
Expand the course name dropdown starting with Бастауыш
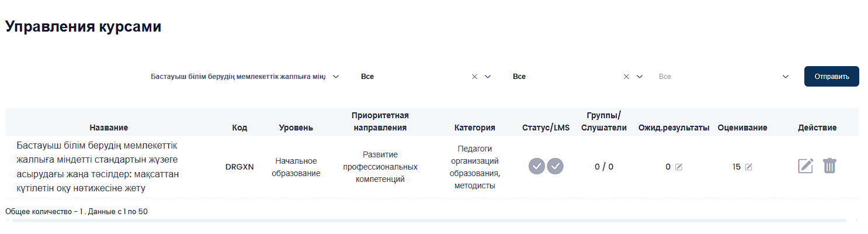pyautogui.click(x=336, y=77)
